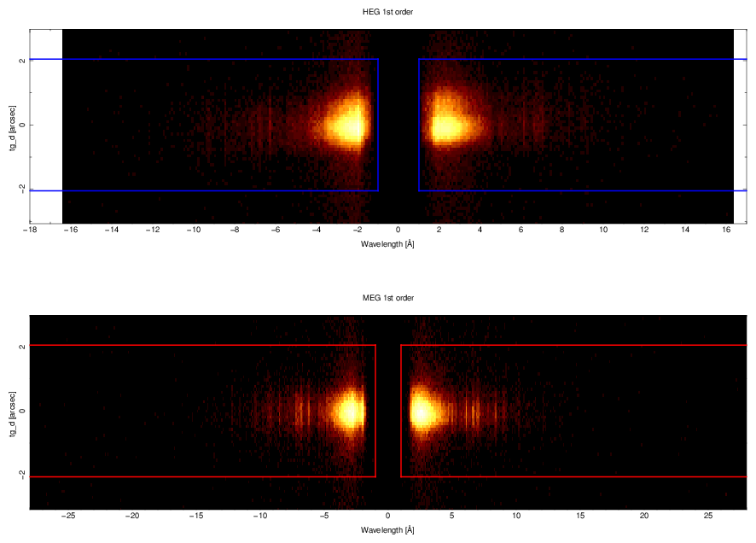
Task: Click the bright negative-wavelength peak in HEG image
Action: coord(346,126)
